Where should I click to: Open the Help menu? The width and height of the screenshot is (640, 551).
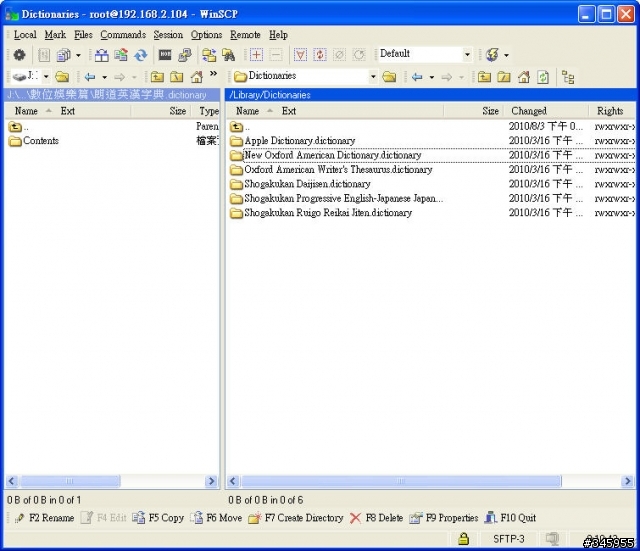pyautogui.click(x=278, y=35)
